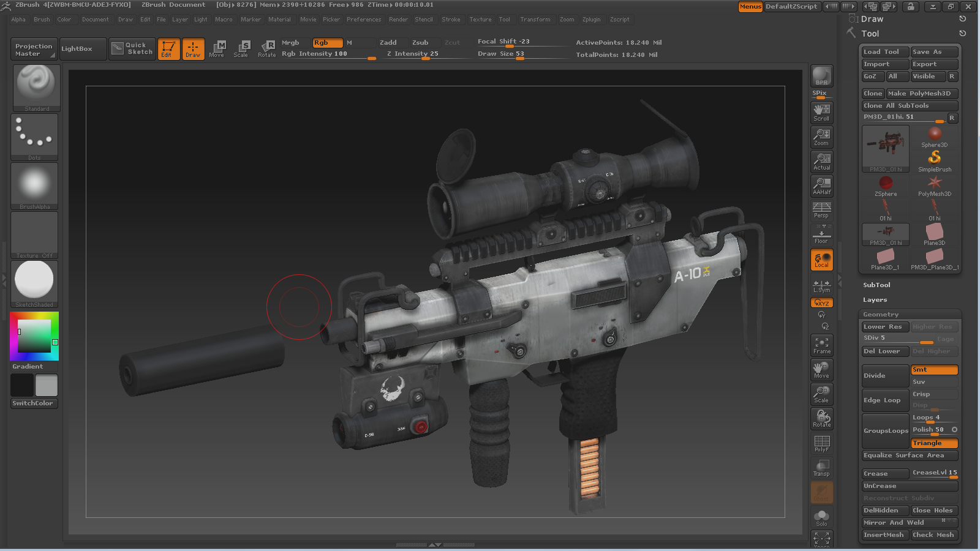Select the Scroll canvas tool
The height and width of the screenshot is (551, 980).
[x=821, y=113]
